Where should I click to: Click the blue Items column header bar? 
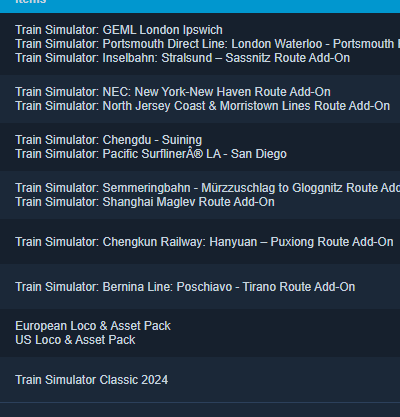(x=200, y=6)
